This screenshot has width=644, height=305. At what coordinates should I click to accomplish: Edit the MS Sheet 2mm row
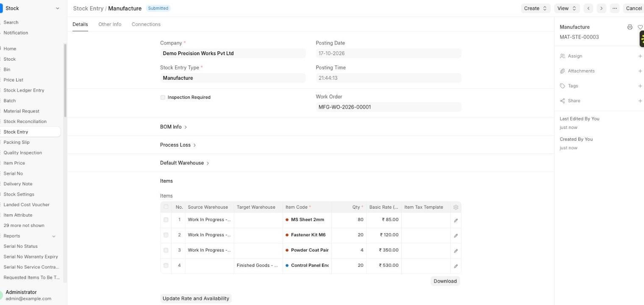click(456, 220)
